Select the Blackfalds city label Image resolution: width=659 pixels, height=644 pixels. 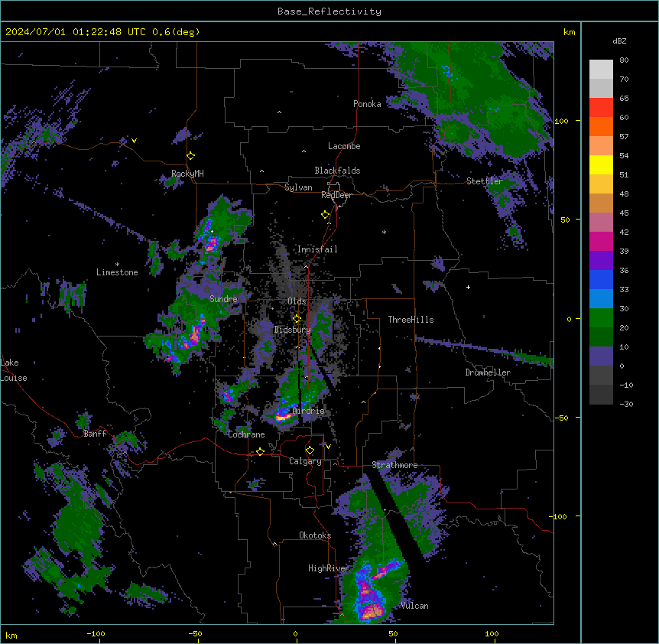337,171
